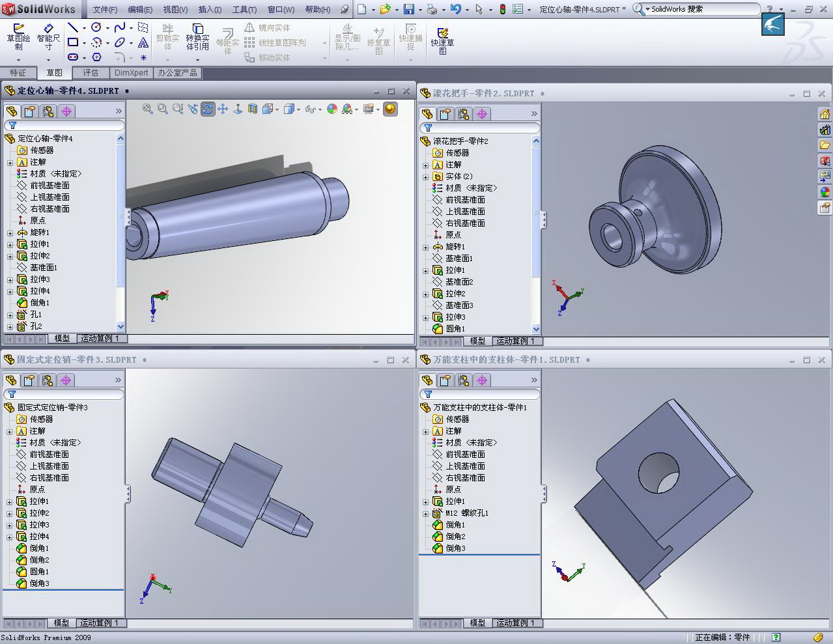
Task: Open PropertyManager tab in 零件4 panel
Action: pos(30,111)
